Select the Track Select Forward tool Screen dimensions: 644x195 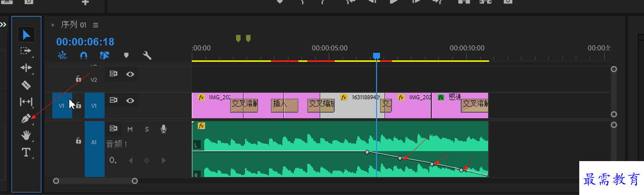(x=26, y=51)
